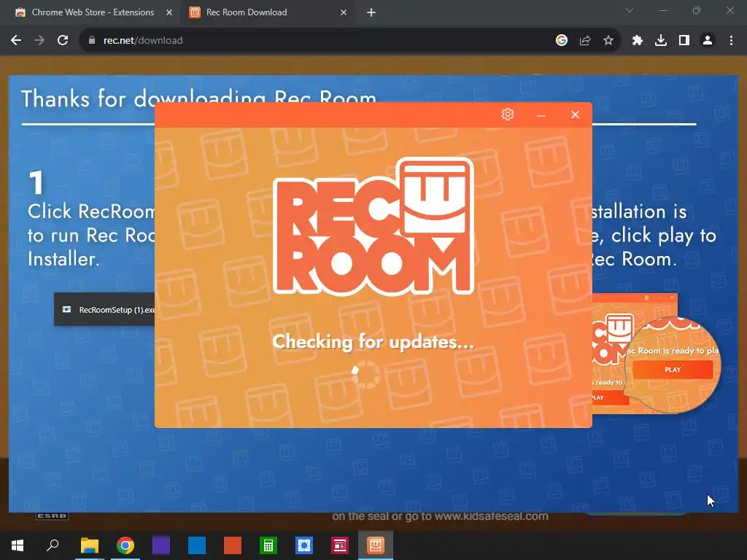Open File Explorer from taskbar
This screenshot has height=560, width=747.
[89, 545]
